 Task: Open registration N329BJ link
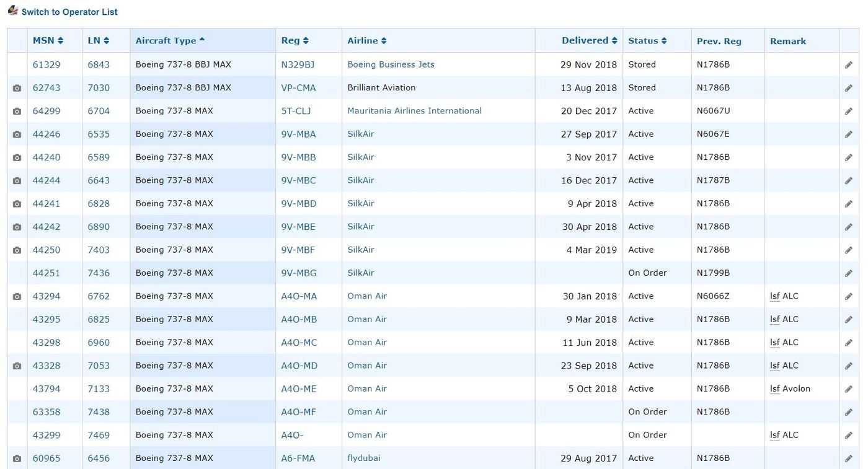click(298, 64)
